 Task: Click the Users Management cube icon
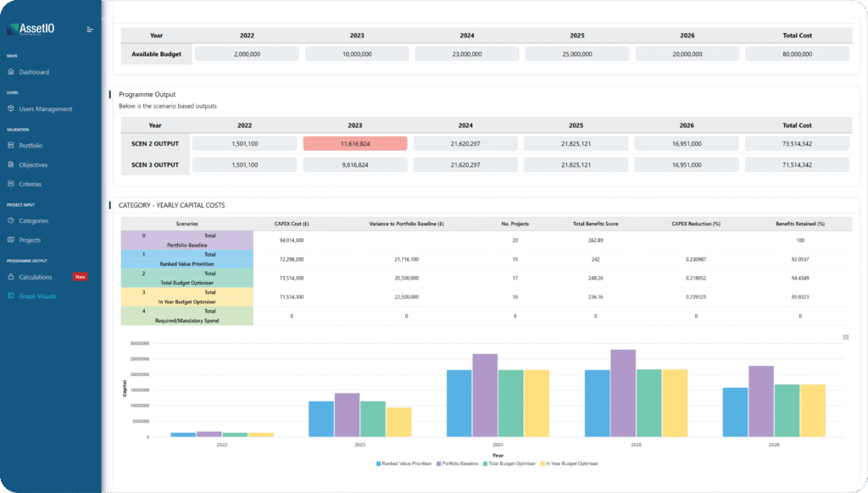point(11,109)
